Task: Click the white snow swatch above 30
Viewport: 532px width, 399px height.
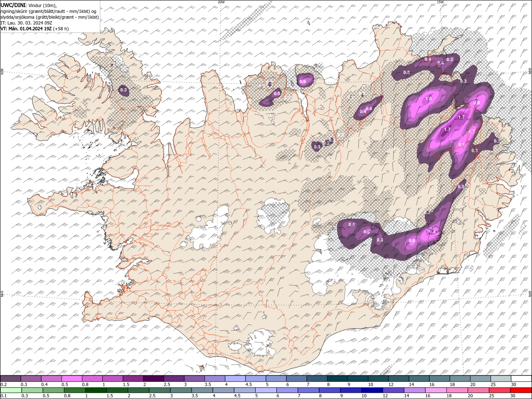Action: click(x=521, y=379)
